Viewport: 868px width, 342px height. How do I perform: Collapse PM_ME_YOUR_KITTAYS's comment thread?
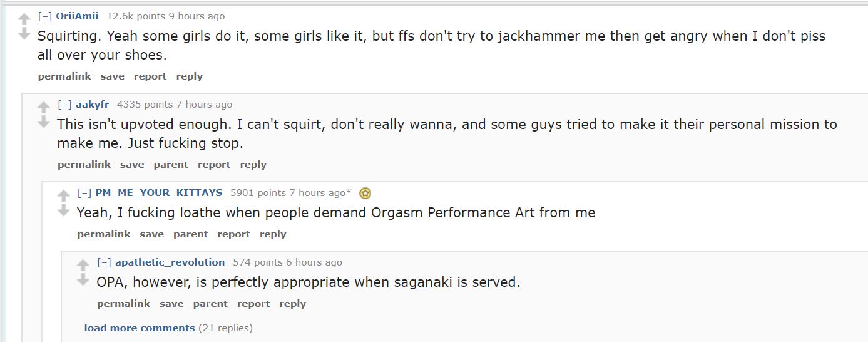84,193
